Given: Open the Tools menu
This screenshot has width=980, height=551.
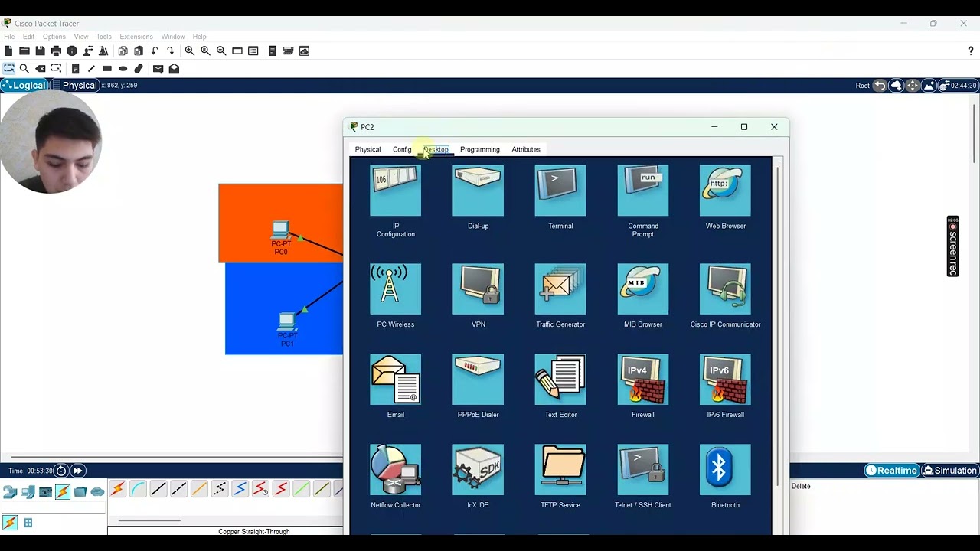Looking at the screenshot, I should 103,37.
